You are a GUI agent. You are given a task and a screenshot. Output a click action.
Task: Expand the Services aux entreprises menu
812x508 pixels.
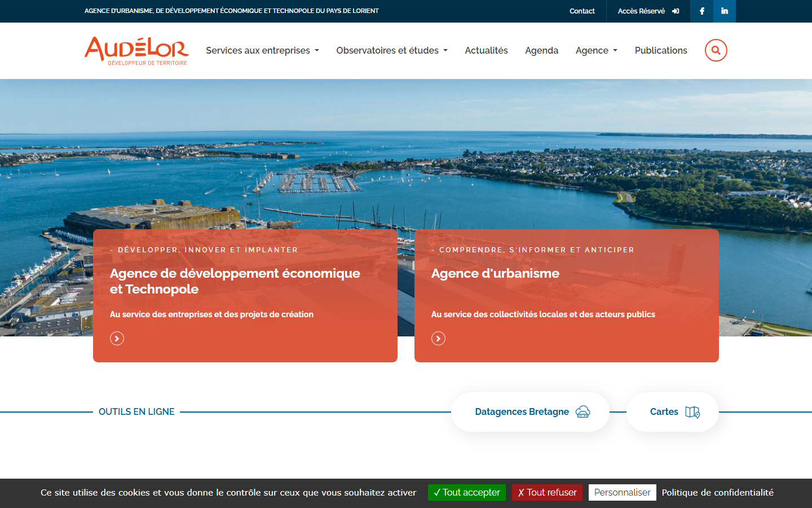coord(263,50)
